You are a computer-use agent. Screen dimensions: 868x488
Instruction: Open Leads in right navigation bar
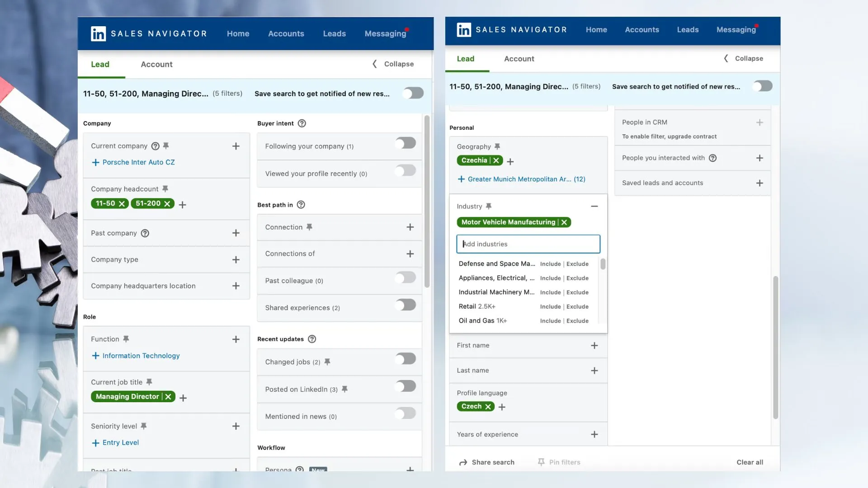point(687,30)
